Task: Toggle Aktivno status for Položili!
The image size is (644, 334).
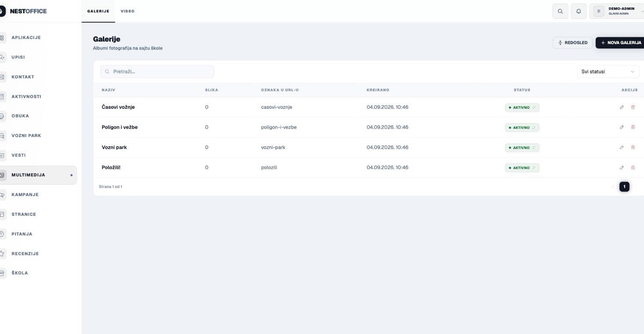Action: pyautogui.click(x=522, y=168)
